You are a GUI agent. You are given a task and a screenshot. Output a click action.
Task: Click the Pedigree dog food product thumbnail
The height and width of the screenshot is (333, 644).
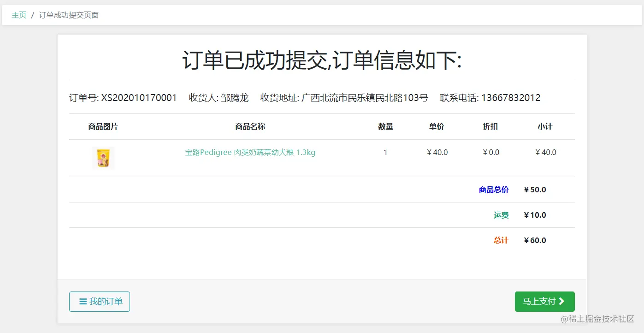[x=103, y=158]
